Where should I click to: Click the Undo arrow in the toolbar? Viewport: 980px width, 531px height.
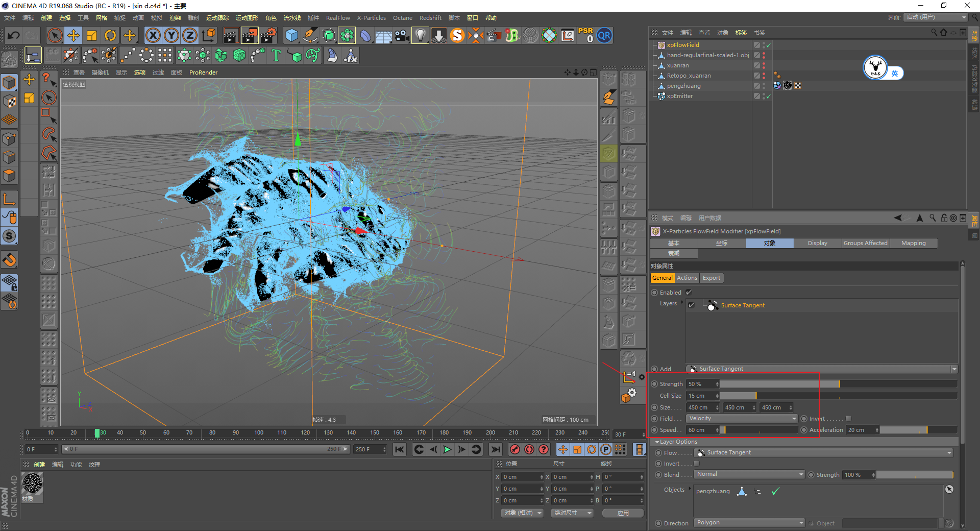point(14,35)
